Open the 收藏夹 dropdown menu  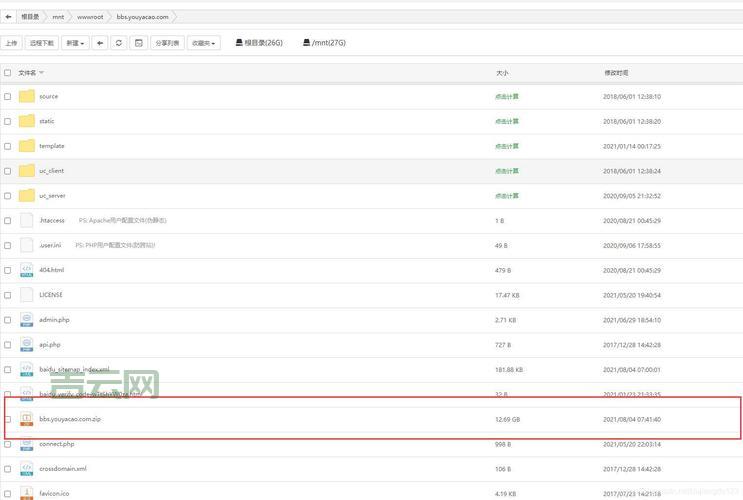[x=203, y=43]
